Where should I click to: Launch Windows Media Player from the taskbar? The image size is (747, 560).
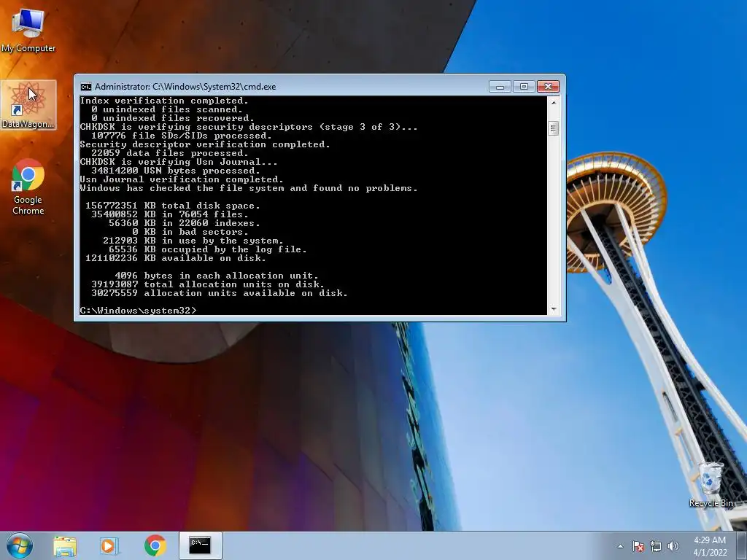coord(109,545)
